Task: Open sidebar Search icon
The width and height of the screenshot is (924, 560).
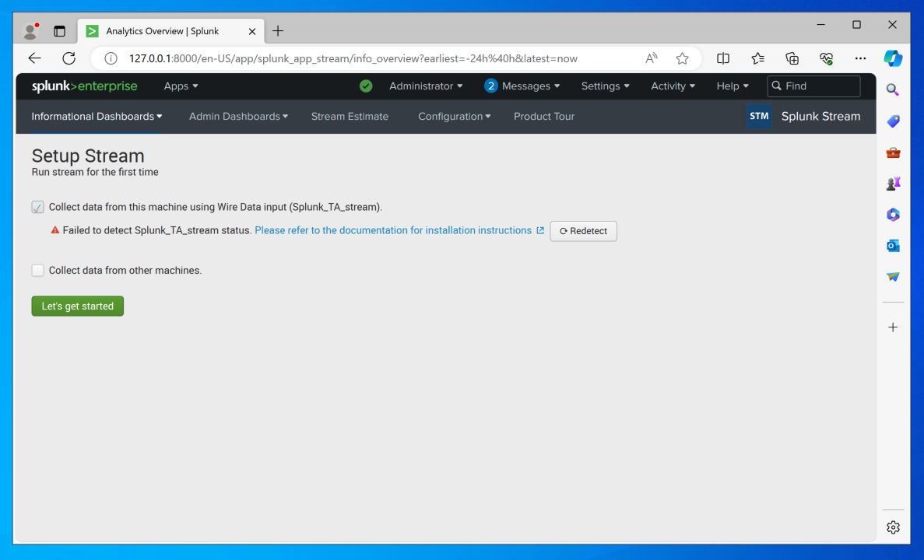Action: pyautogui.click(x=893, y=89)
